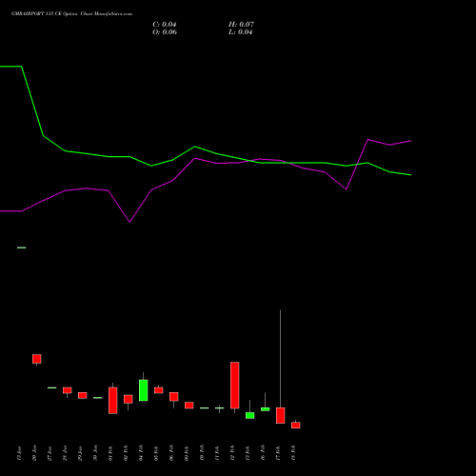Click the '06 Feb' date label
The width and height of the screenshot is (476, 476).
pos(171,453)
